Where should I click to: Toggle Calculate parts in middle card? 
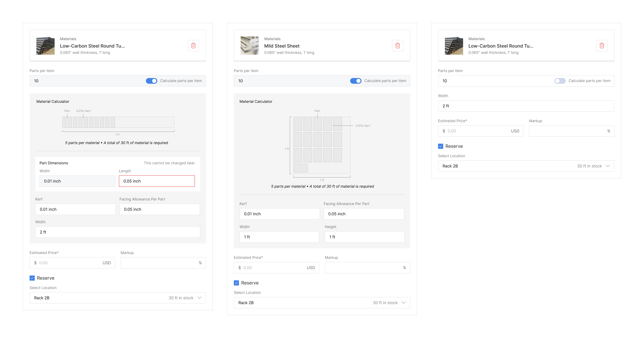(x=356, y=81)
